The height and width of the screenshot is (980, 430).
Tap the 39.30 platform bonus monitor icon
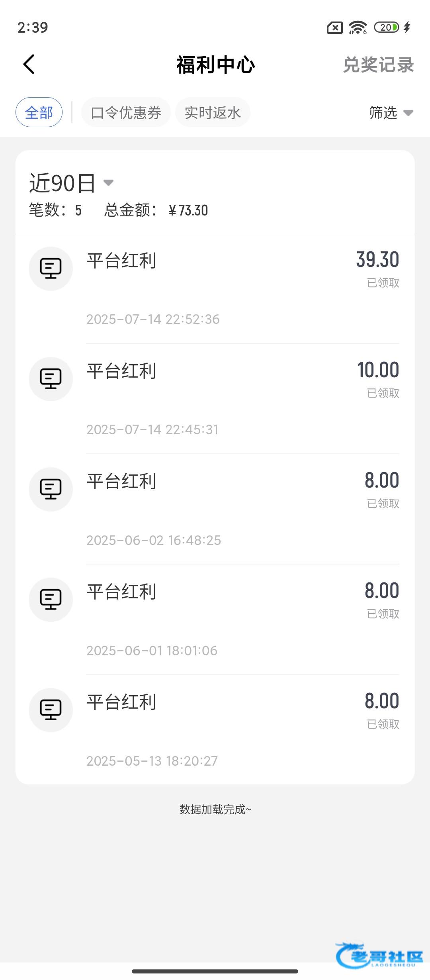(x=51, y=269)
